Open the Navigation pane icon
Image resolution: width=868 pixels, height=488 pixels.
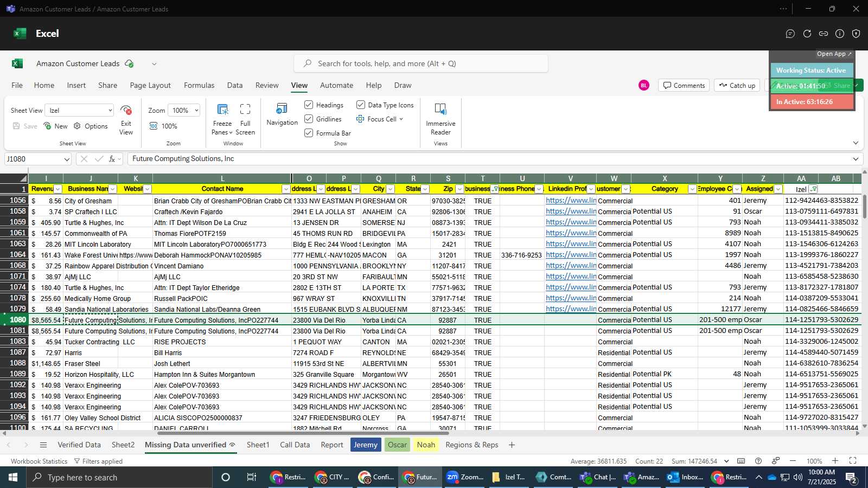click(x=282, y=108)
